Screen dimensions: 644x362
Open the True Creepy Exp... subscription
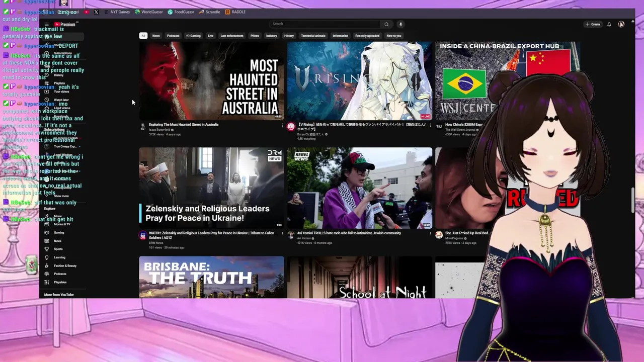(63, 146)
